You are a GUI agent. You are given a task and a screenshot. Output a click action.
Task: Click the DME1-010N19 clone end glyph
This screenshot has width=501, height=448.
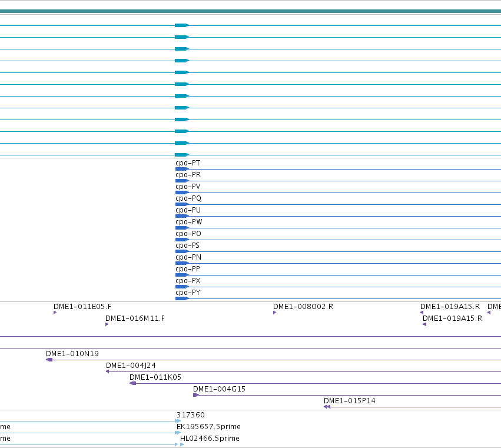point(49,360)
